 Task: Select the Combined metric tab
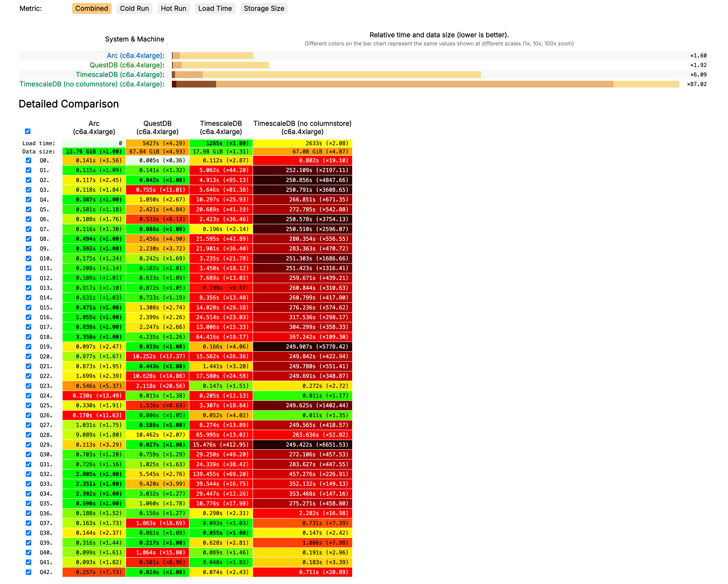pos(92,8)
